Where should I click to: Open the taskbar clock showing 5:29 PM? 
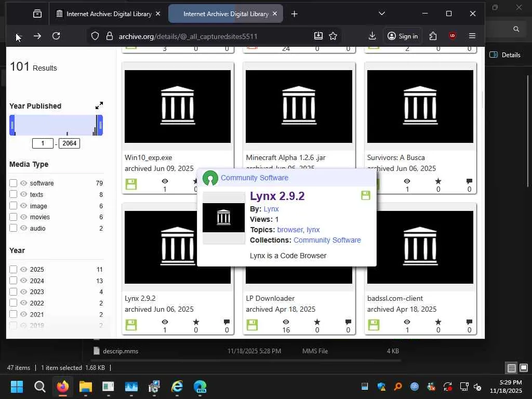[506, 387]
